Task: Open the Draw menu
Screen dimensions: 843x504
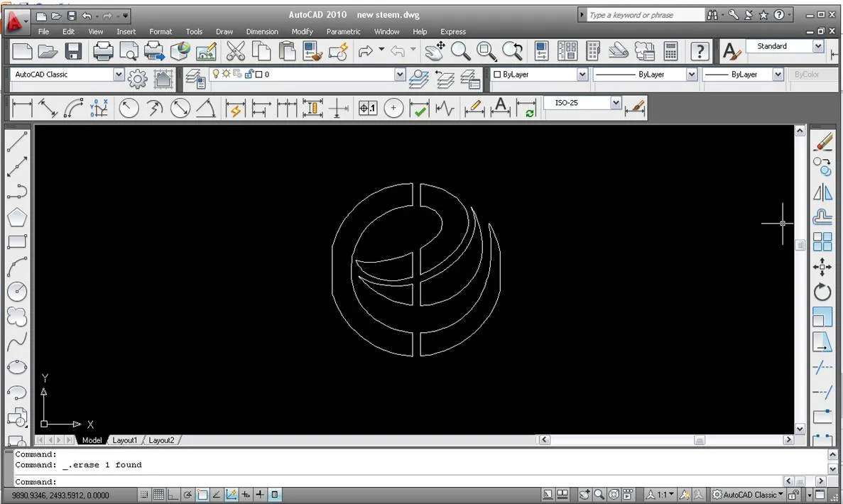Action: click(224, 32)
